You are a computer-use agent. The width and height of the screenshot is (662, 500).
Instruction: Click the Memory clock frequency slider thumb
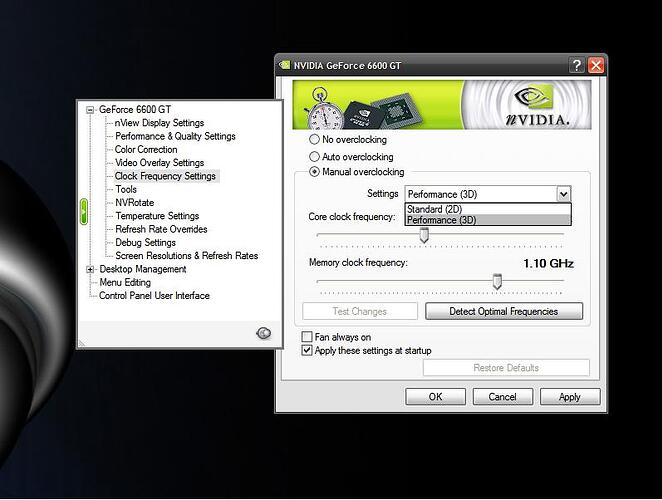tap(497, 282)
